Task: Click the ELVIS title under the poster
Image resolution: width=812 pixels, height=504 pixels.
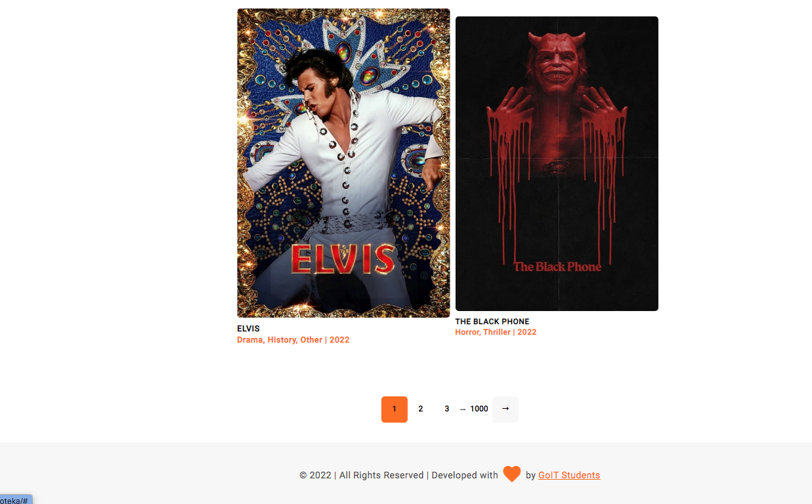Action: coord(248,329)
